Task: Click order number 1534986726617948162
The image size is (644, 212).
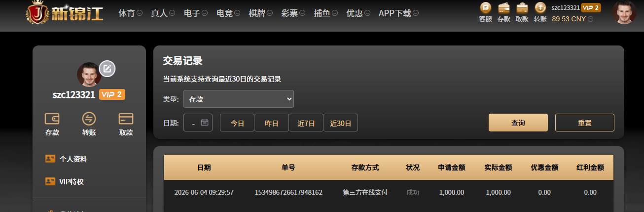Action: coord(288,192)
